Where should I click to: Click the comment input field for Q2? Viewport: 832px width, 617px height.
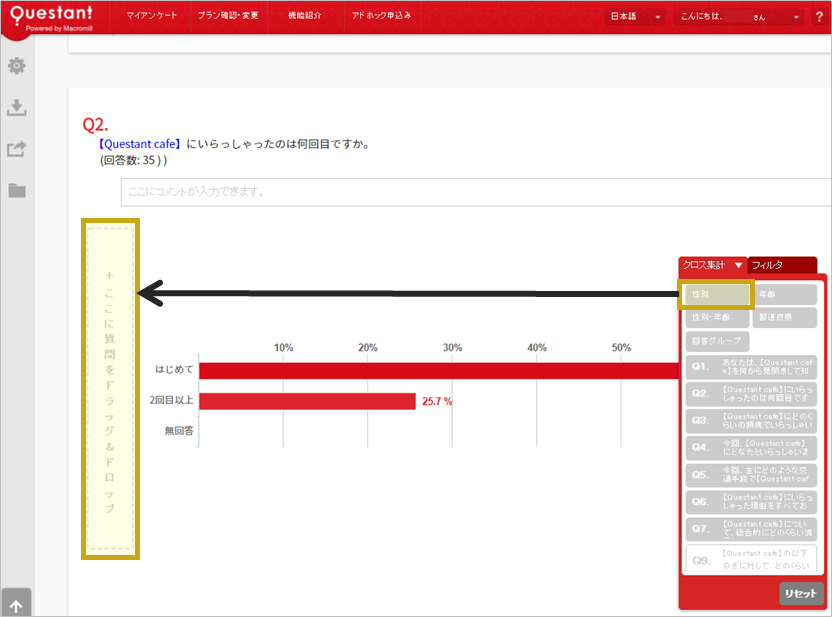[x=476, y=192]
